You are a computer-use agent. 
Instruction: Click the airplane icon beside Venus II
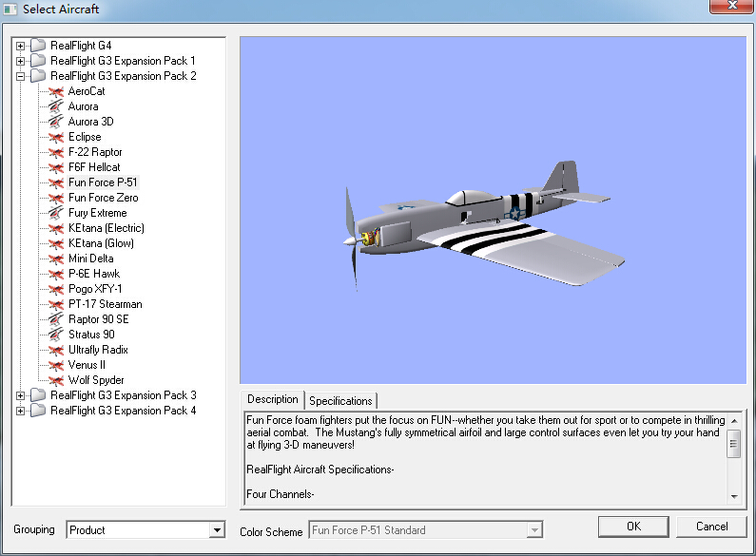[x=56, y=365]
